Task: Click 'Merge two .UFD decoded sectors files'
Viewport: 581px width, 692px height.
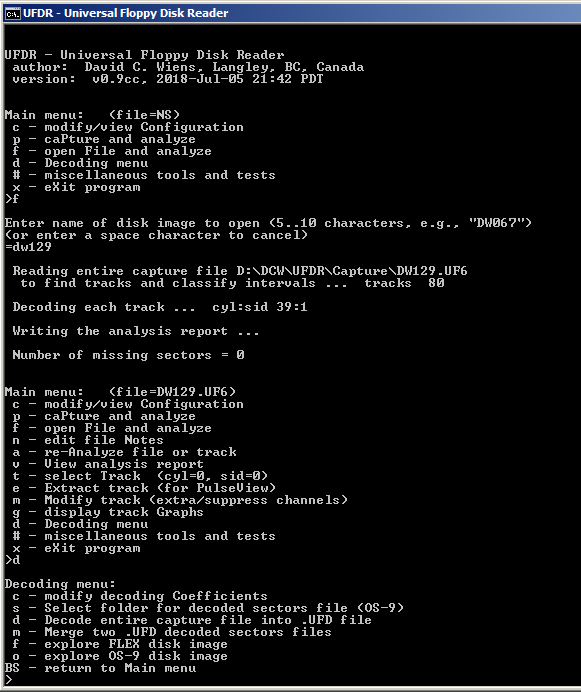Action: (x=172, y=632)
